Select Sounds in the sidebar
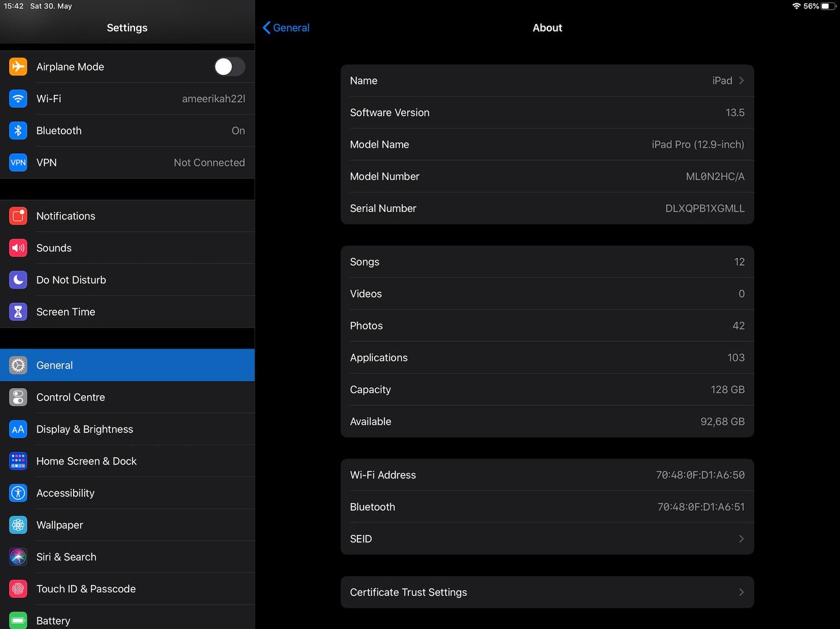 [x=127, y=248]
